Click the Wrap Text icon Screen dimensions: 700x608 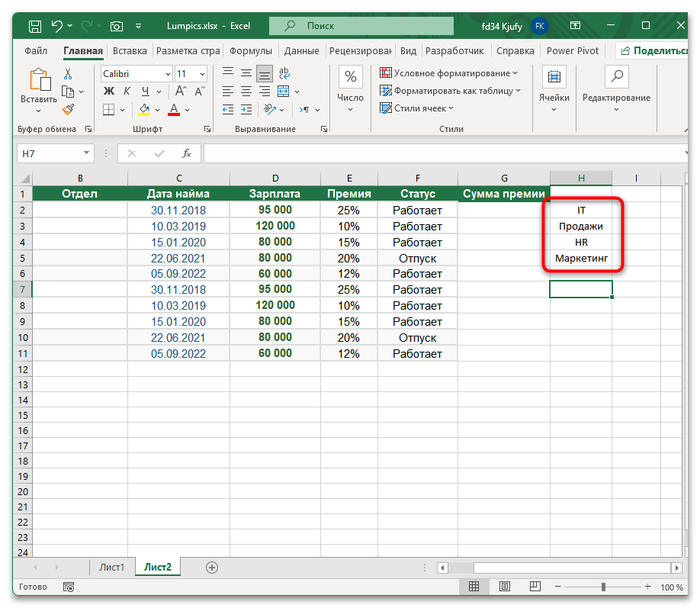[284, 74]
